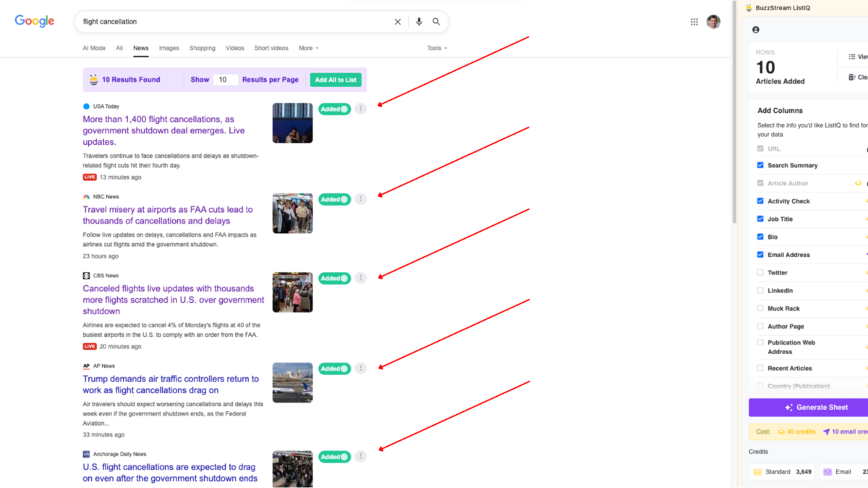This screenshot has height=488, width=868.
Task: Open the user profile icon in ListIQ panel
Action: [755, 29]
